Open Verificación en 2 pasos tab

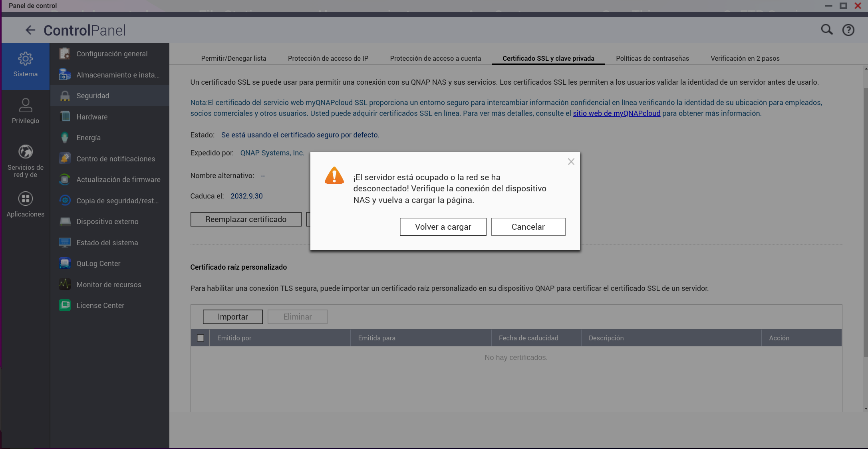[745, 58]
